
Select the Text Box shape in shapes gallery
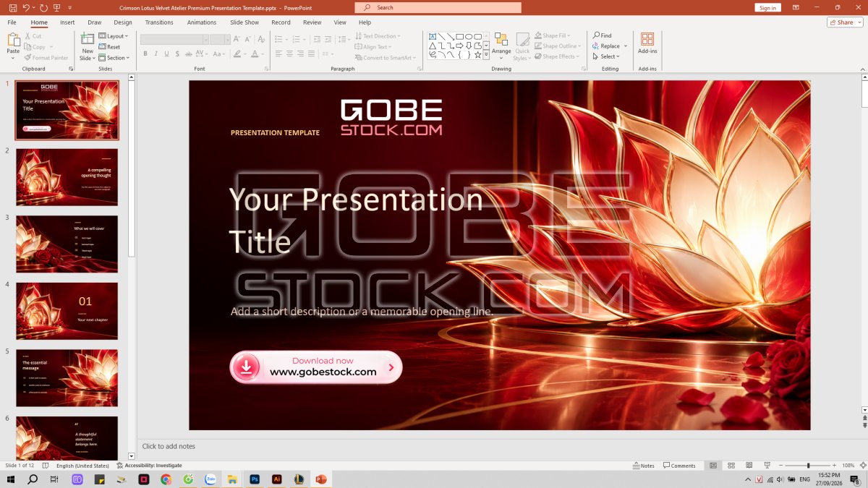click(x=433, y=36)
